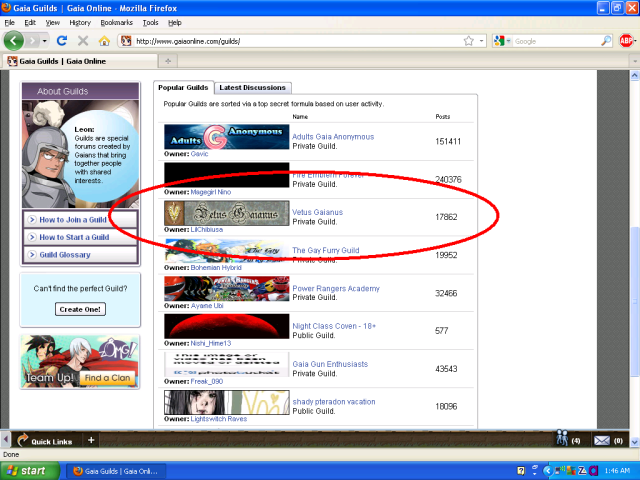
Task: Click the green Back navigation arrow
Action: point(13,41)
